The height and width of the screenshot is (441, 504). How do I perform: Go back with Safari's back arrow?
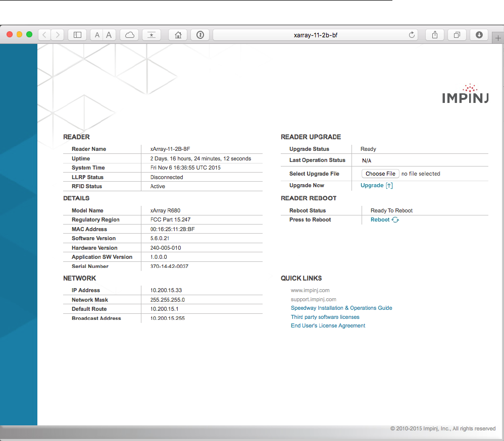click(44, 35)
